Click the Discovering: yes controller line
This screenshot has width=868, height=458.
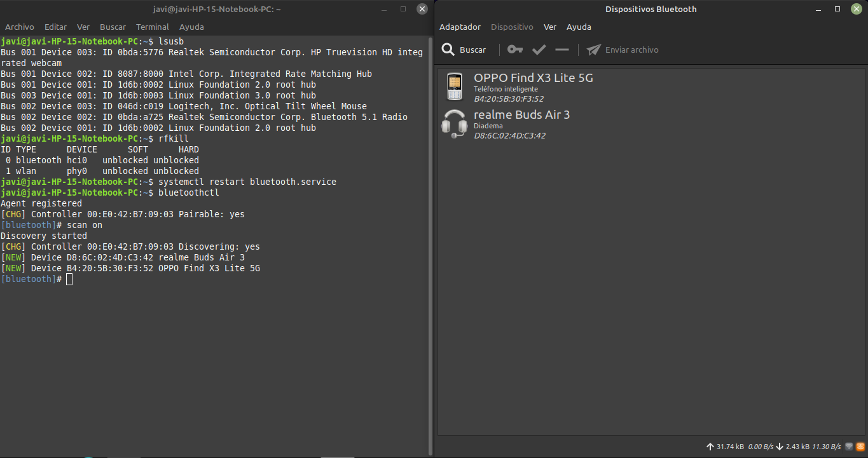[130, 247]
